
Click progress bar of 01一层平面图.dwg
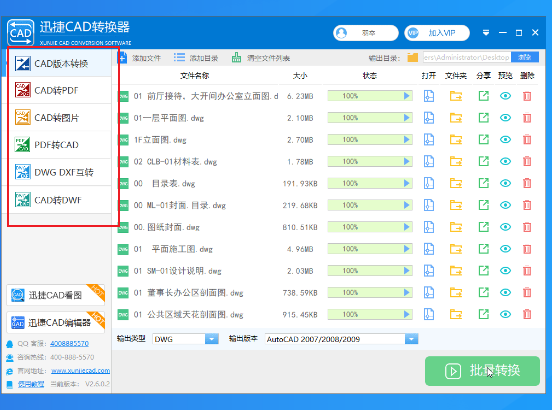pos(370,118)
